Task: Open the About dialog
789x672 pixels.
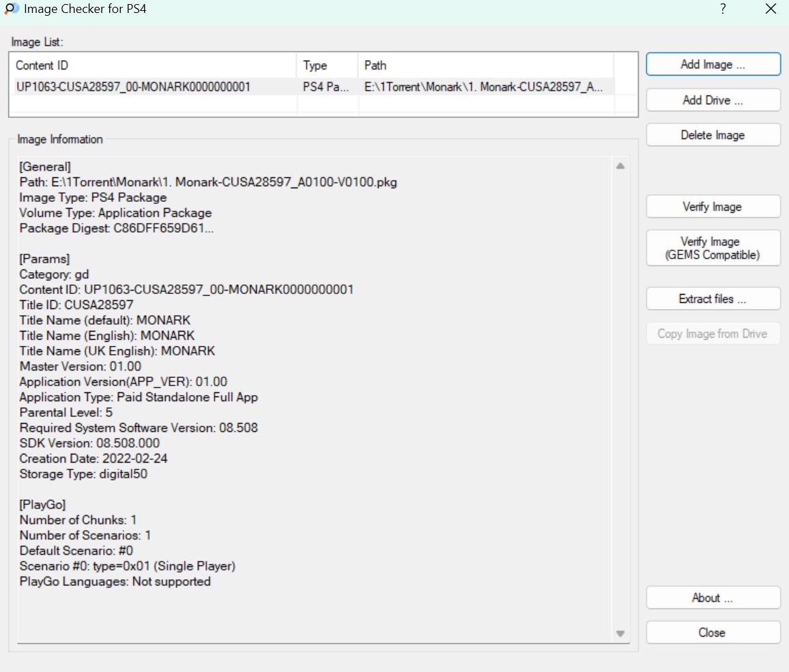Action: click(x=713, y=598)
